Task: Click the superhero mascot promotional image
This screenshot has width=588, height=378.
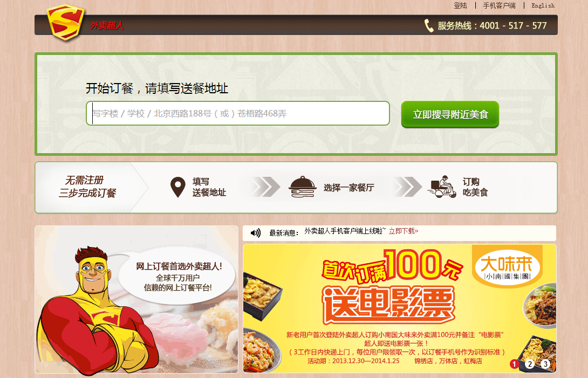Action: click(x=136, y=300)
